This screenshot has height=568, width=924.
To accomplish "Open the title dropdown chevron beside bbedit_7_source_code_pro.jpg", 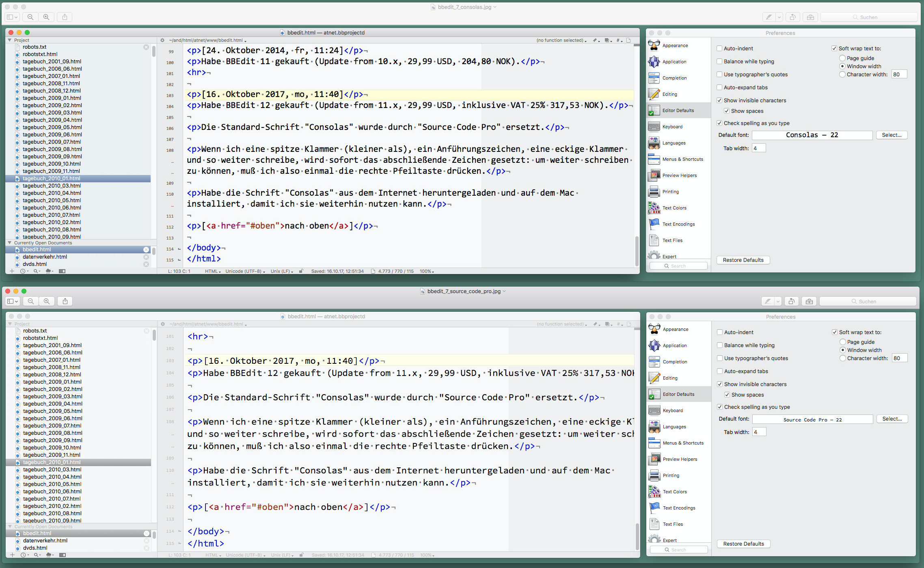I will click(x=505, y=291).
